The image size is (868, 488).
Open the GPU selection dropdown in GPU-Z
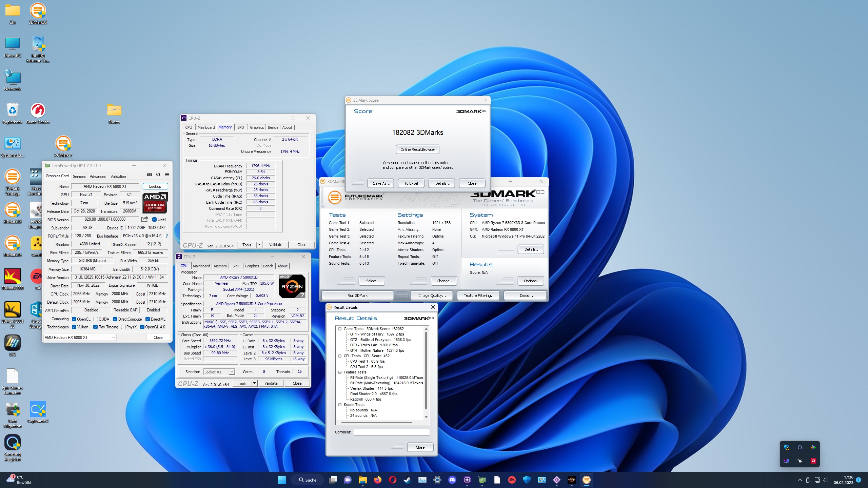(x=80, y=337)
